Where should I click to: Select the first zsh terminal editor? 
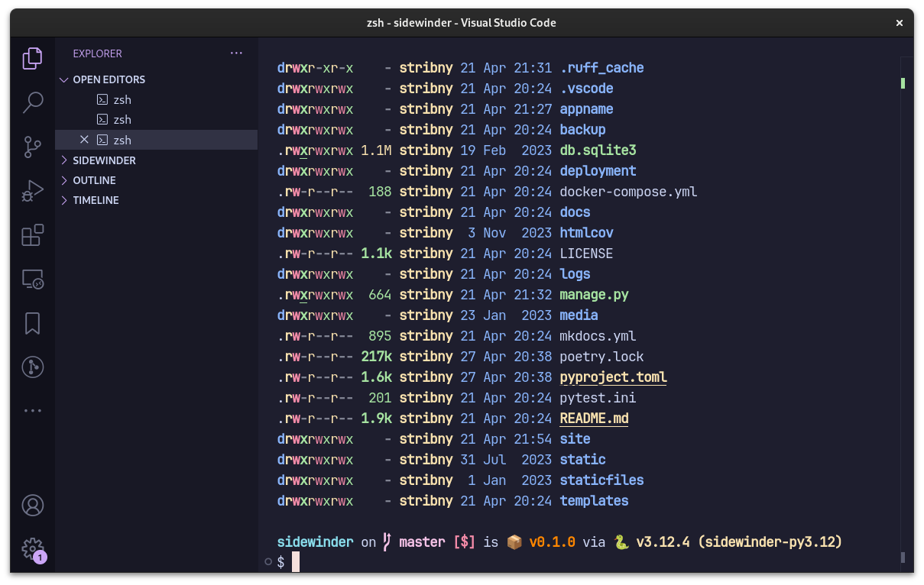click(x=122, y=99)
